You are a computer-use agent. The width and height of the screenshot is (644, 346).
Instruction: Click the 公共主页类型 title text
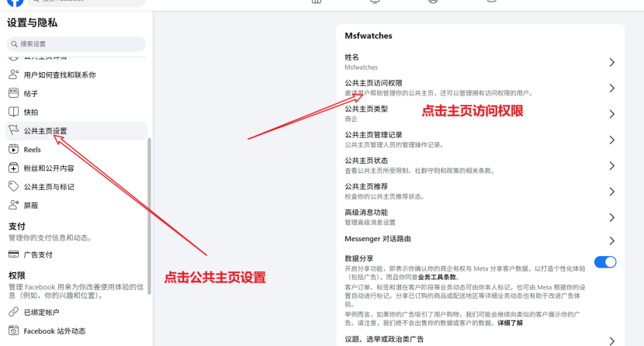click(366, 109)
